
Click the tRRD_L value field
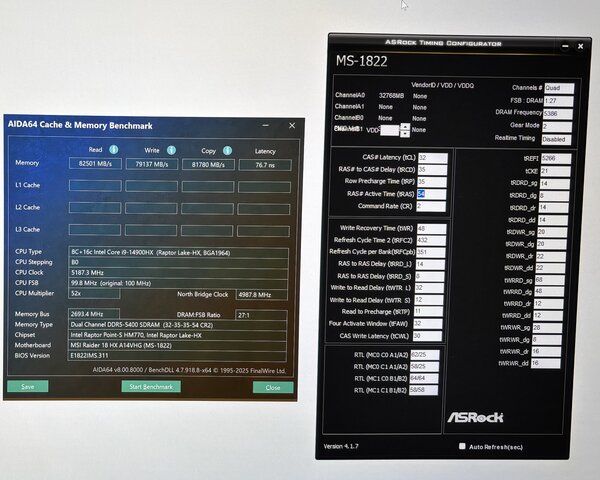[x=430, y=264]
